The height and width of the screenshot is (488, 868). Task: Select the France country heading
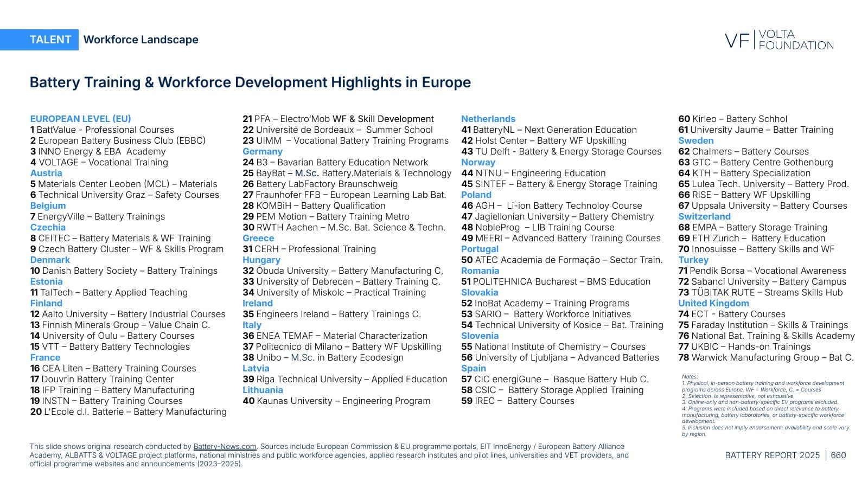coord(45,357)
